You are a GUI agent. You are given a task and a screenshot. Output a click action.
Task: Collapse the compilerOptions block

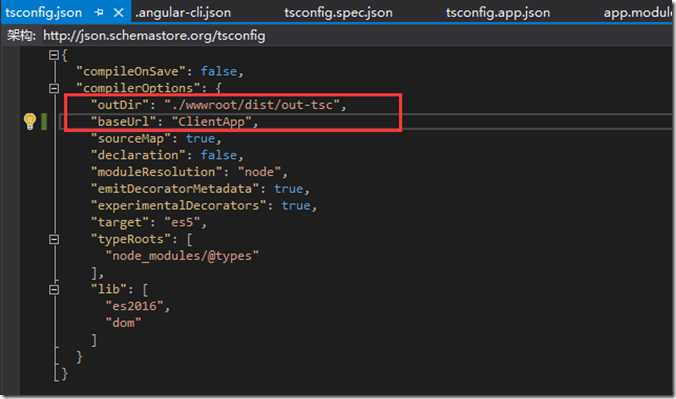pyautogui.click(x=54, y=88)
